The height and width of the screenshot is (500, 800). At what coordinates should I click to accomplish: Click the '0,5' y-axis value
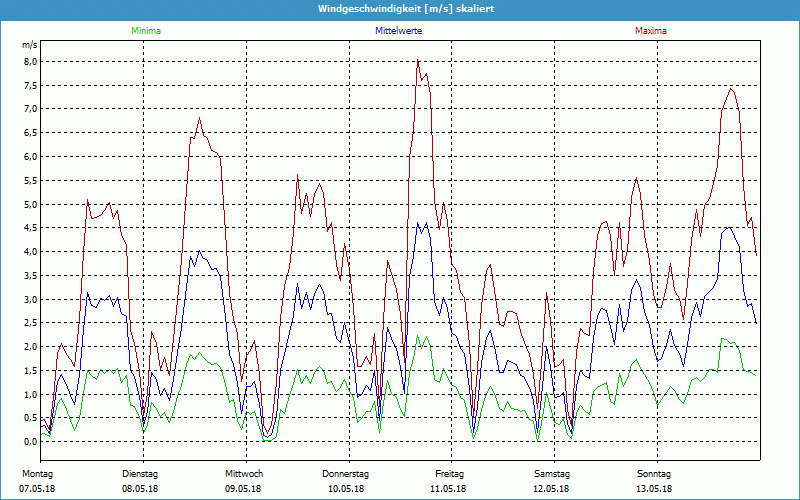click(31, 418)
